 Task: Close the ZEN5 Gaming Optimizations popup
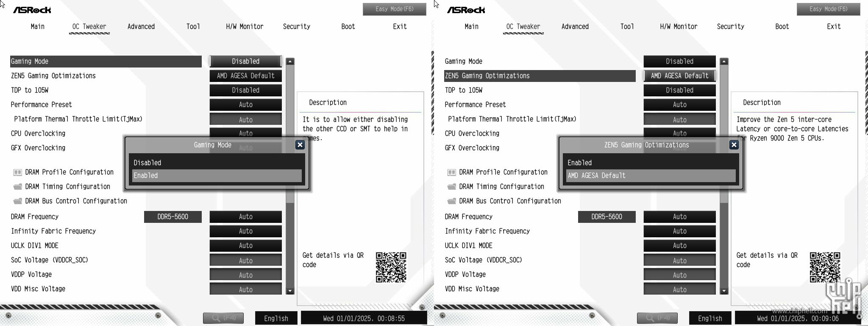(x=734, y=145)
